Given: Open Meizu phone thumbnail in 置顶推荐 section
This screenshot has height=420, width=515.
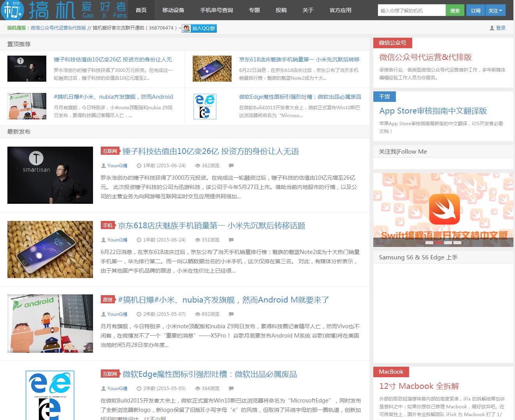Looking at the screenshot, I should click(x=212, y=69).
